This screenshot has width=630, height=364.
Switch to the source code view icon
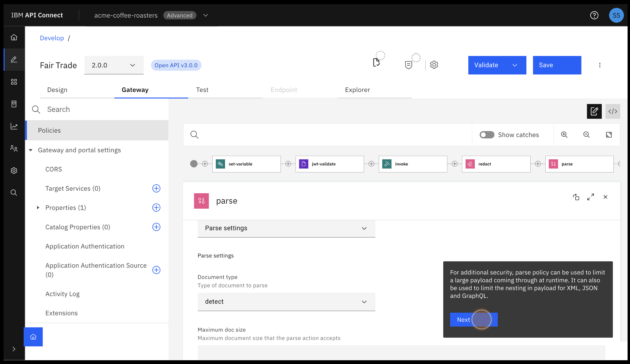[x=613, y=111]
